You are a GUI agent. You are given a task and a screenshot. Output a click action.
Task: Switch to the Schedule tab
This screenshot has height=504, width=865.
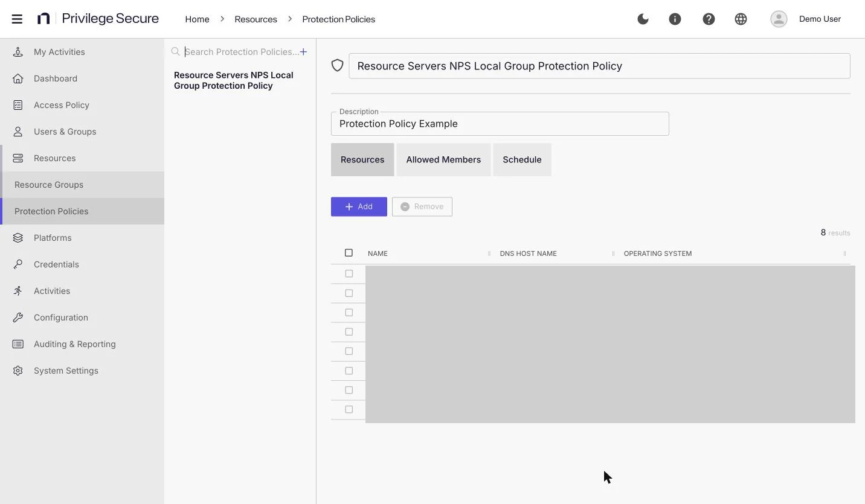click(522, 160)
